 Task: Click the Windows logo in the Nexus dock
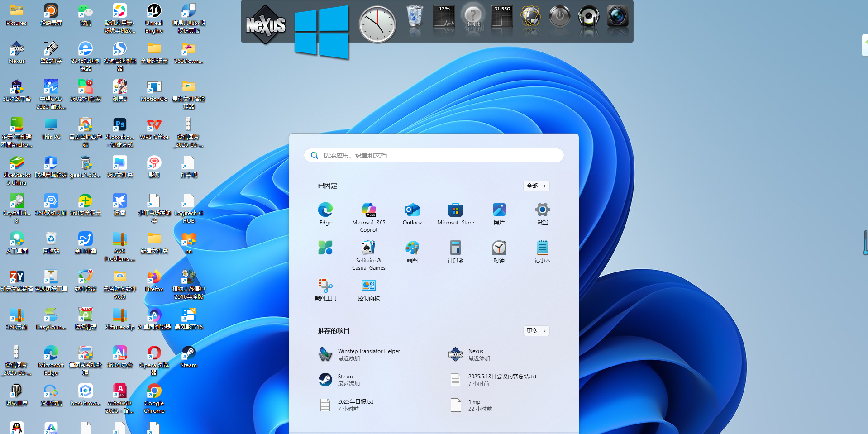tap(321, 32)
